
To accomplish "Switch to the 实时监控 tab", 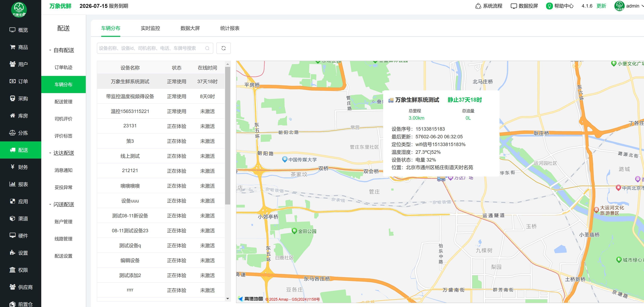I will click(150, 28).
